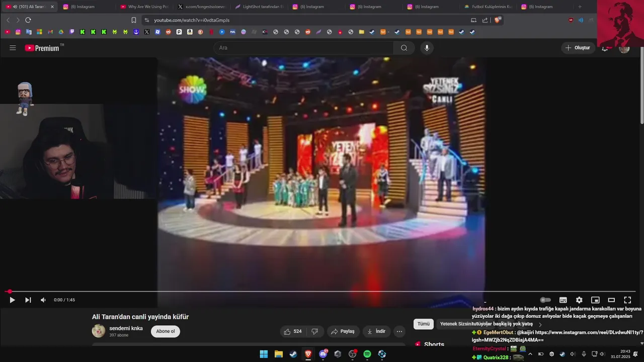Open the 20:43 clock and calendar
Viewport: 644px width, 362px height.
pyautogui.click(x=621, y=354)
